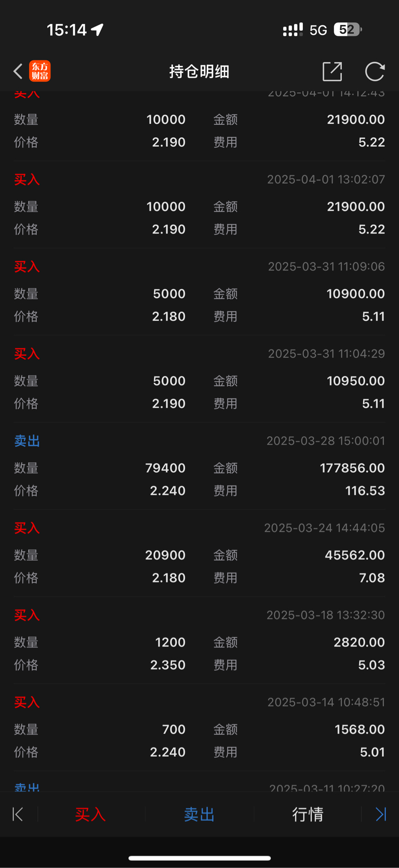Open the 行情 bottom tab
The height and width of the screenshot is (868, 399).
[x=308, y=814]
